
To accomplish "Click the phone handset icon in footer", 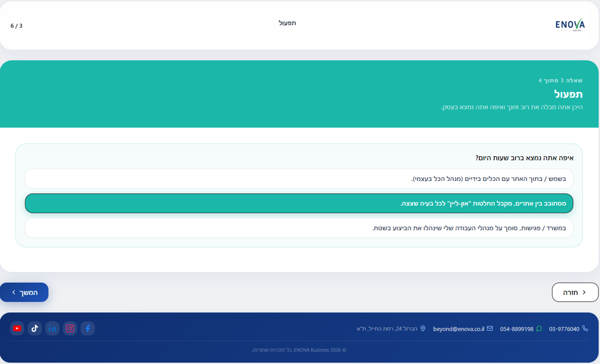I will click(x=585, y=329).
